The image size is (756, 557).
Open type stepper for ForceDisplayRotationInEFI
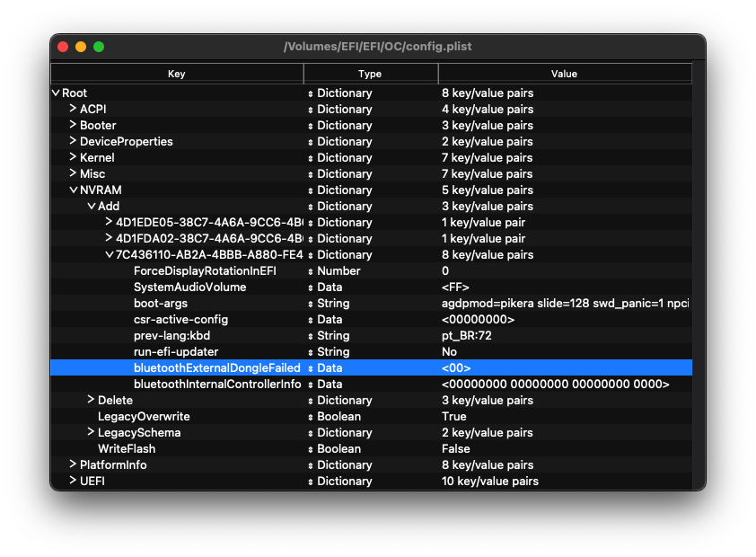tap(311, 271)
